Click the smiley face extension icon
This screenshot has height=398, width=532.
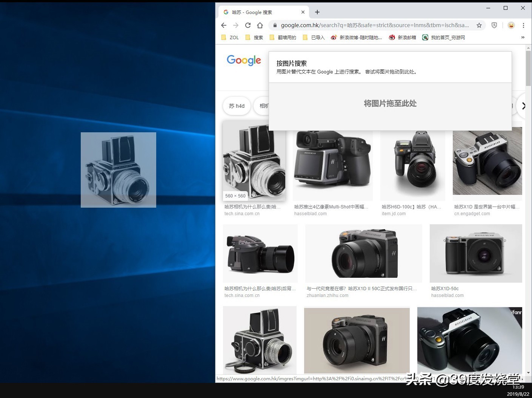(511, 25)
